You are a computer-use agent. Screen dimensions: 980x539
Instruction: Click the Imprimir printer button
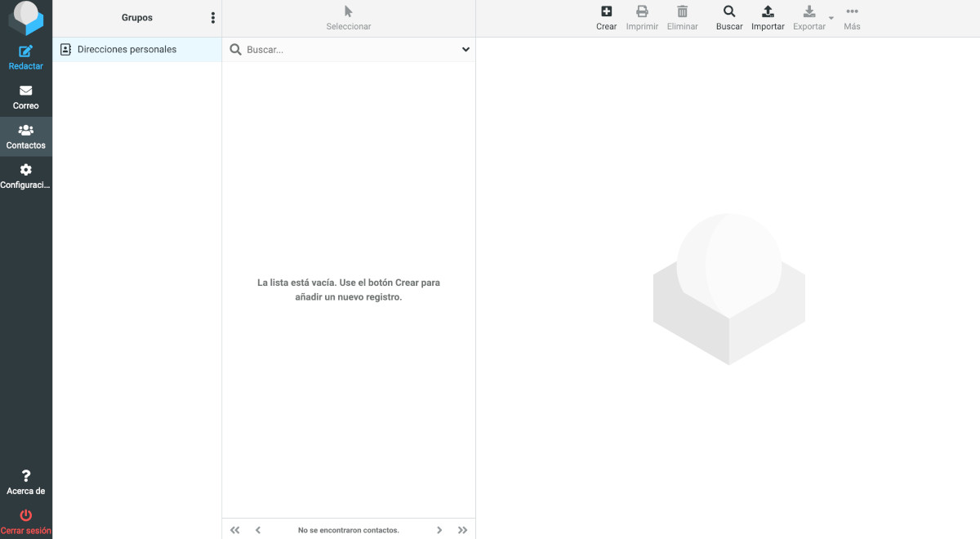pyautogui.click(x=642, y=18)
